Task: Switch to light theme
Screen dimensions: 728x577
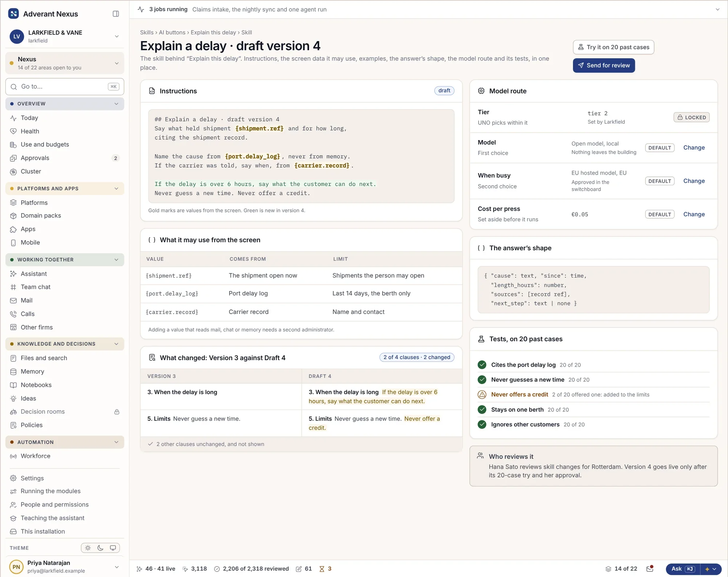Action: pyautogui.click(x=88, y=548)
